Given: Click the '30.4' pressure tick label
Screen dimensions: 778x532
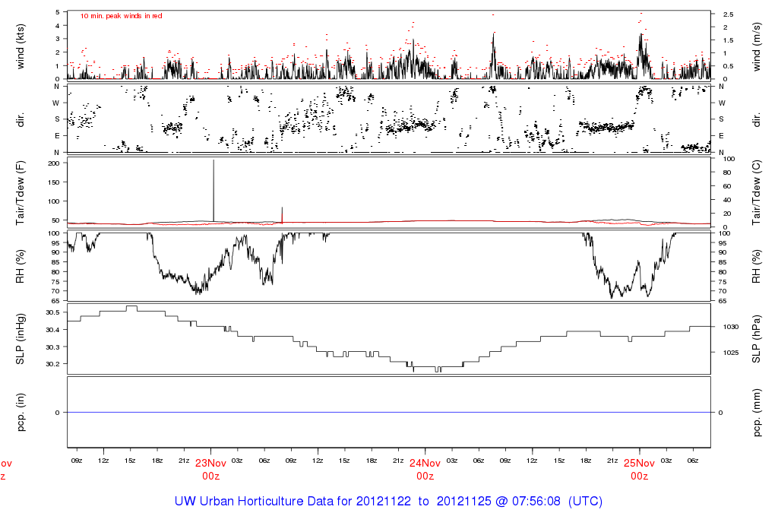Looking at the screenshot, I should coord(52,330).
